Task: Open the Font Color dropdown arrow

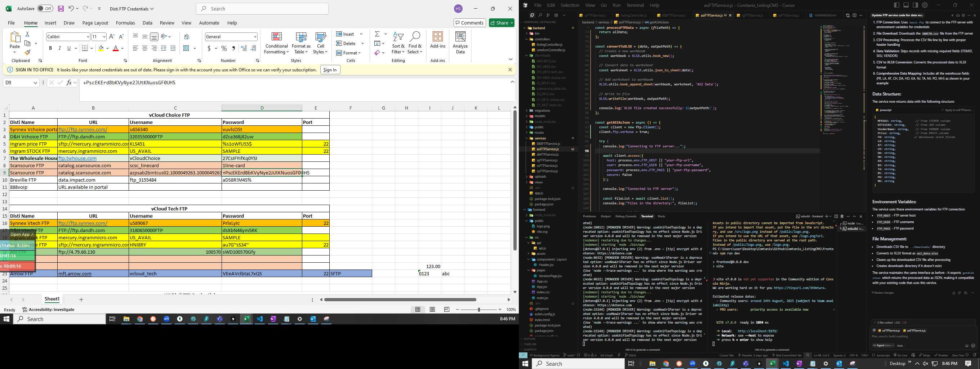Action: coord(122,48)
